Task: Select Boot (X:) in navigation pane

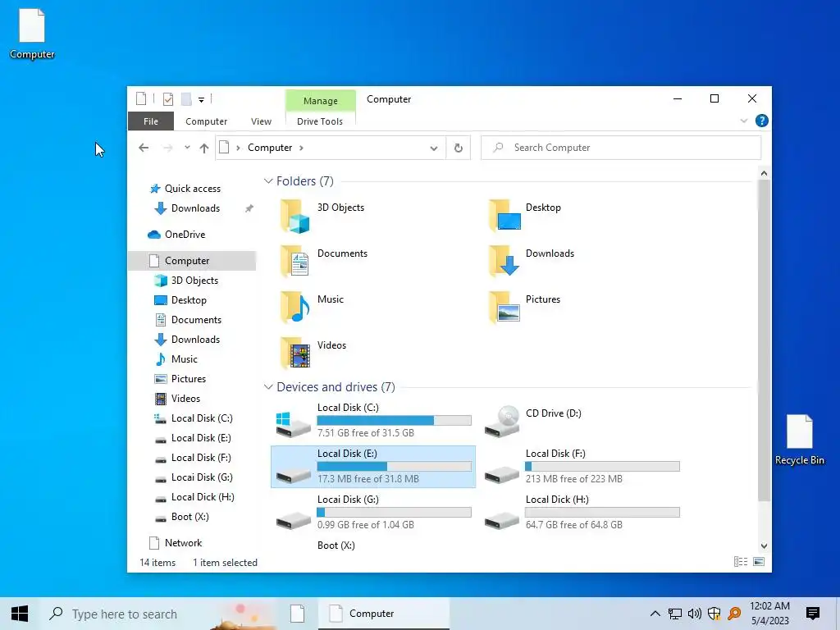Action: click(x=189, y=517)
